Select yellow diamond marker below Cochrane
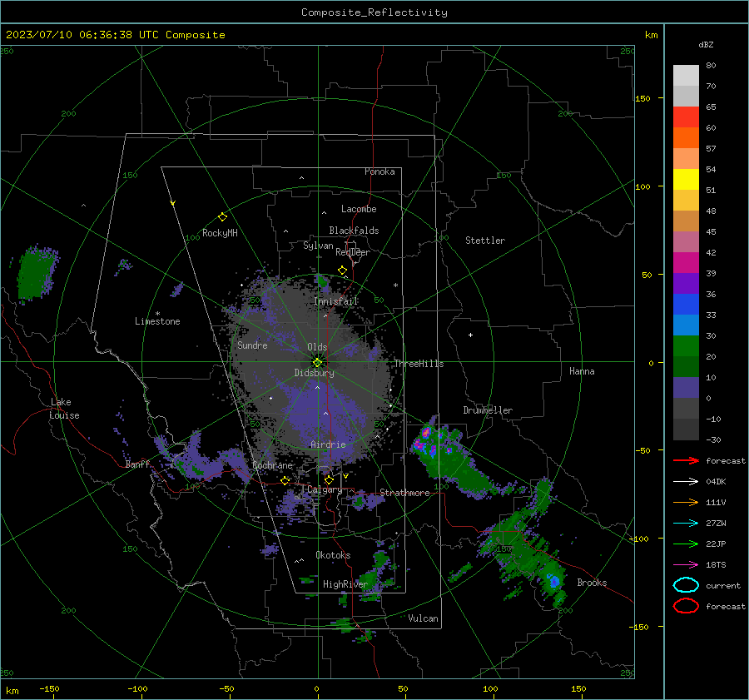Screen dimensions: 749x700 (285, 480)
